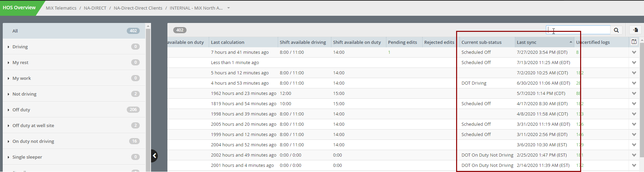Image resolution: width=644 pixels, height=172 pixels.
Task: Expand the 4/17/2020 8:30 AM row chevron
Action: (x=634, y=104)
